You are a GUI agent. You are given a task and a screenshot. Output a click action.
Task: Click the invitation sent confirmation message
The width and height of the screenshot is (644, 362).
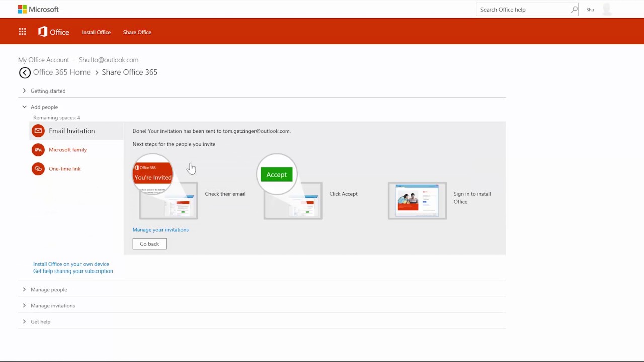tap(211, 131)
